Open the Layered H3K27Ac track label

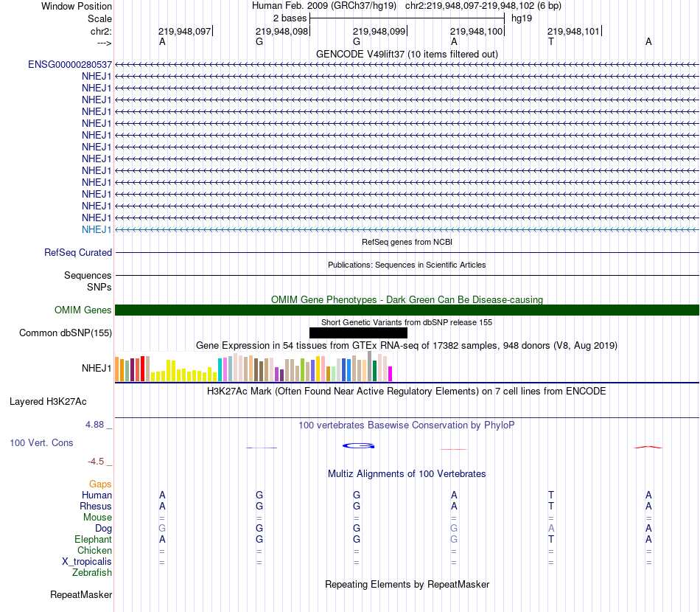(x=48, y=402)
